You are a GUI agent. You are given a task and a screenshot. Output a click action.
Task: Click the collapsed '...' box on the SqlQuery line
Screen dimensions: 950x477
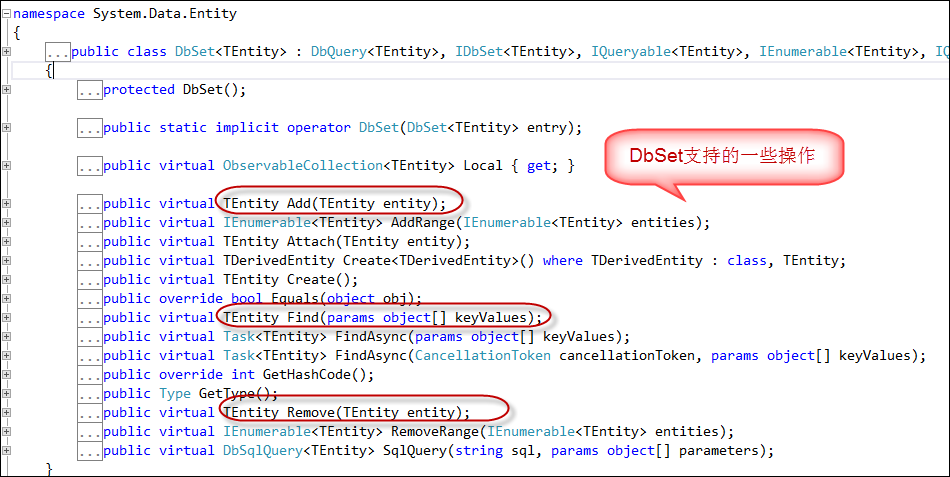[x=90, y=451]
